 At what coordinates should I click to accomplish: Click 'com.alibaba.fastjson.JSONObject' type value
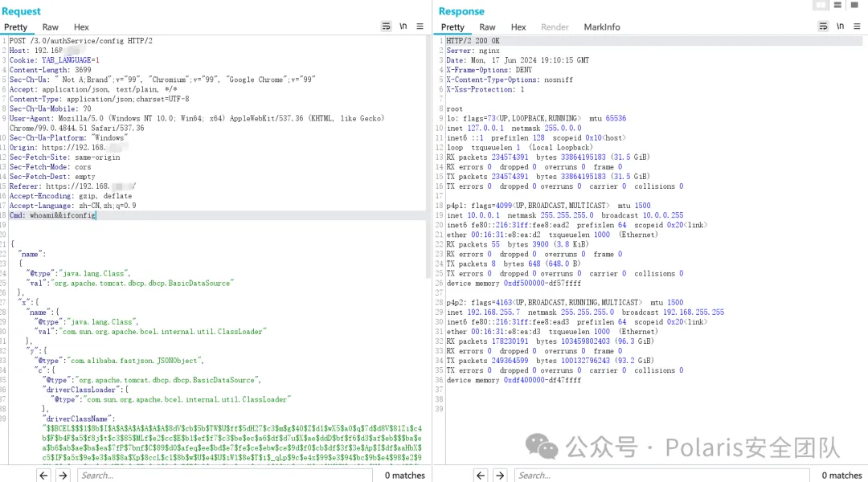[134, 361]
